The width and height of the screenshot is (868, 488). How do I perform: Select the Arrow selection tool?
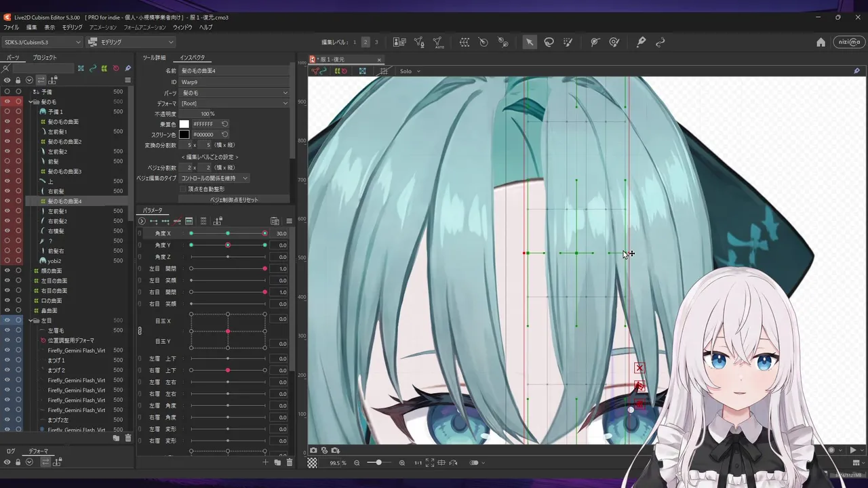[529, 42]
